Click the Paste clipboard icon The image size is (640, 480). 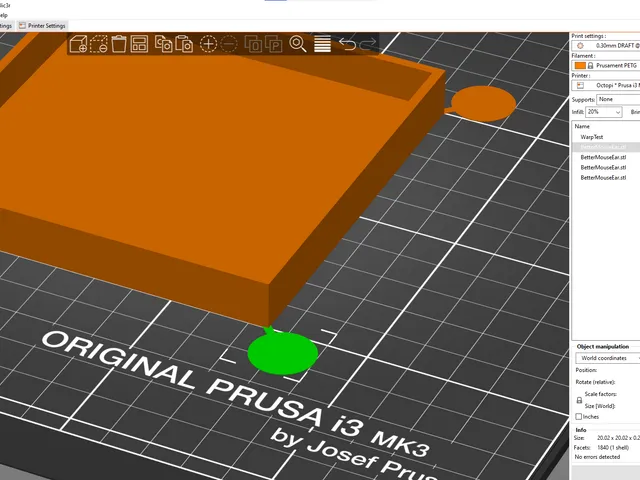click(x=184, y=44)
